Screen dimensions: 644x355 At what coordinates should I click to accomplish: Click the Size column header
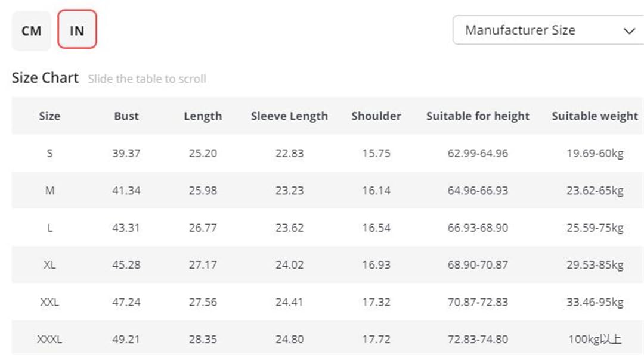(x=49, y=116)
